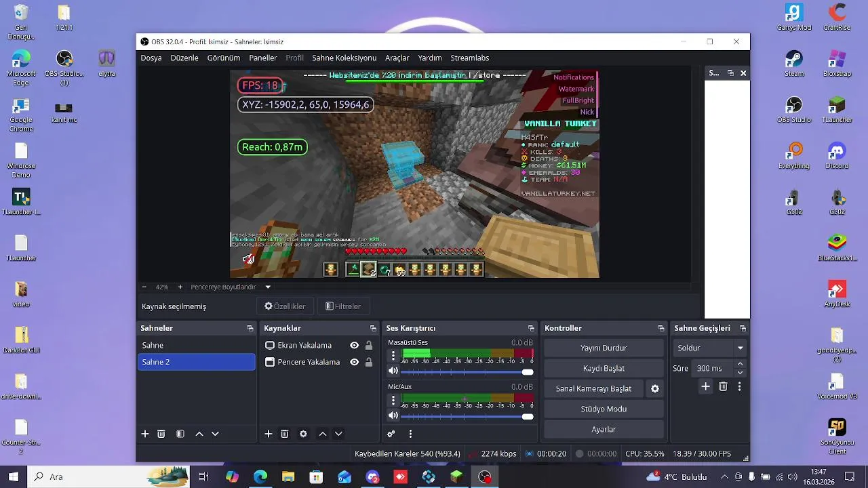Click Sanal Kamerayı Başlat button

[594, 388]
